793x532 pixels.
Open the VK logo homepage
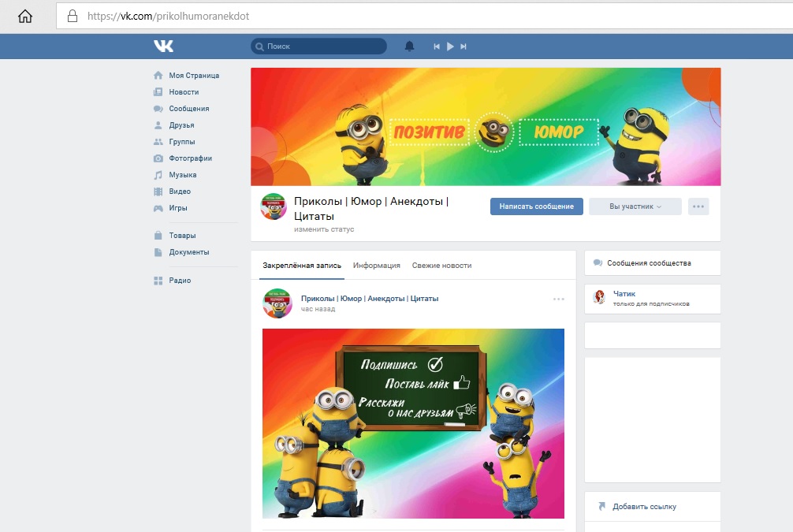[163, 46]
